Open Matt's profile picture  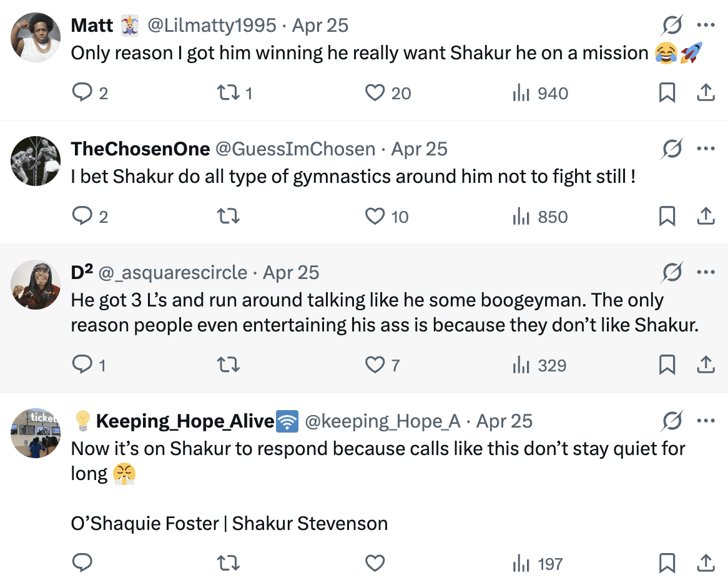coord(36,37)
